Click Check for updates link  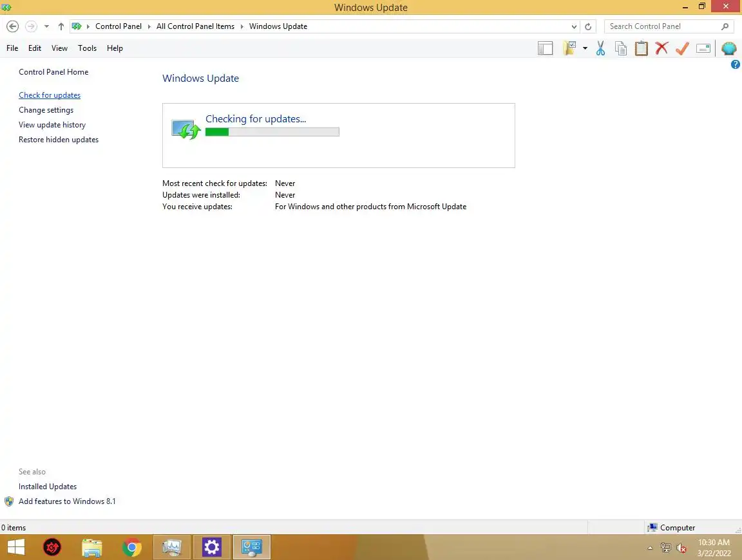tap(50, 95)
